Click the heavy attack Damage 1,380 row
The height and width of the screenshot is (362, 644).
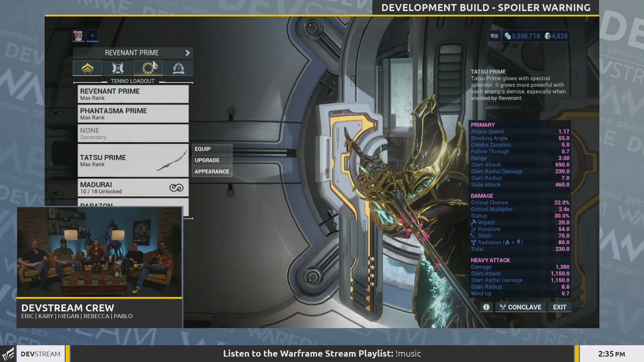(x=520, y=267)
